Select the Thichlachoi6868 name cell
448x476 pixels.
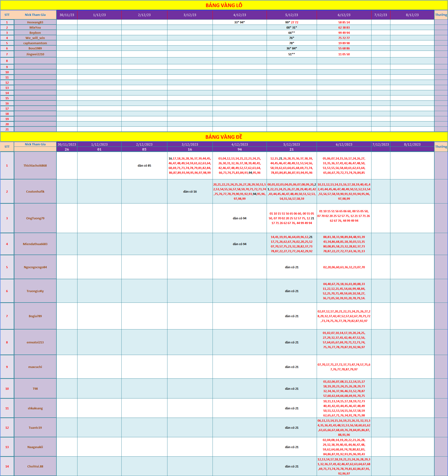tap(35, 165)
